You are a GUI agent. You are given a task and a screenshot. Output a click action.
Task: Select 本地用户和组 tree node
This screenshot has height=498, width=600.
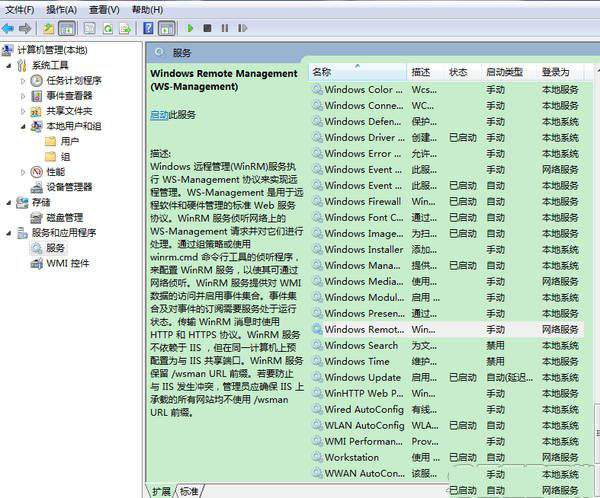point(74,126)
